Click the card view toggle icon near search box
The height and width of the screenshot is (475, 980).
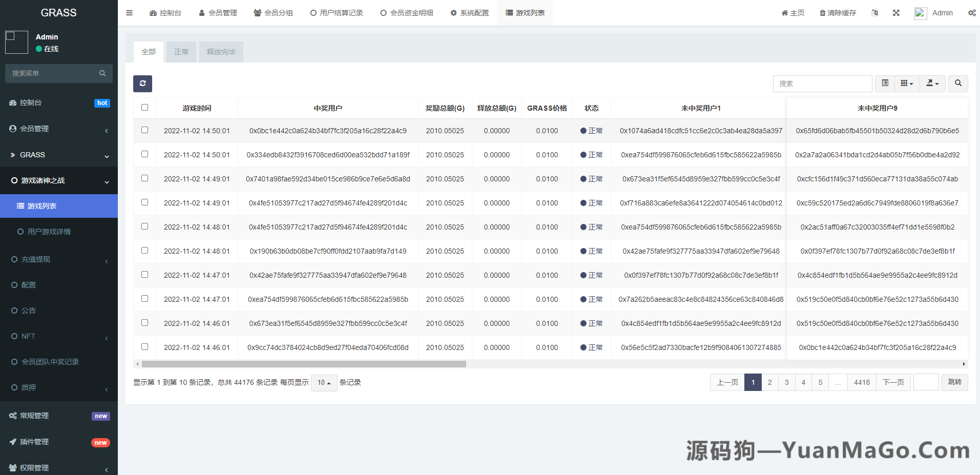[x=884, y=83]
